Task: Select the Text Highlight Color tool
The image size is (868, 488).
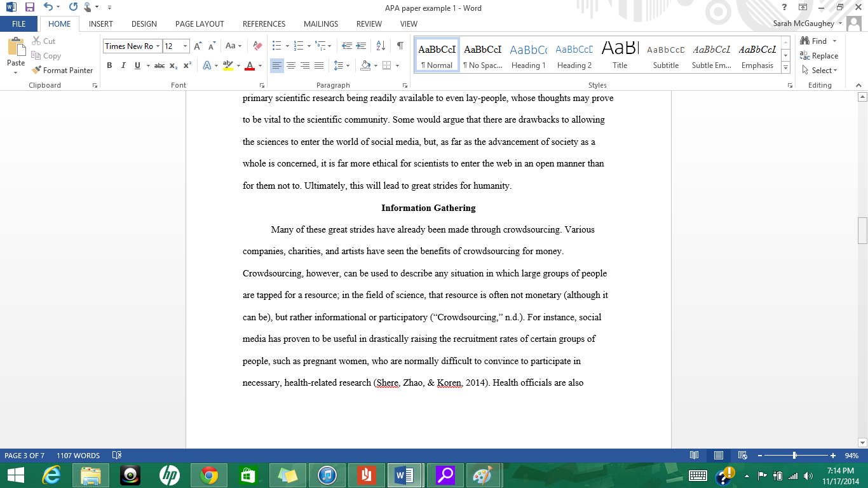Action: 229,65
